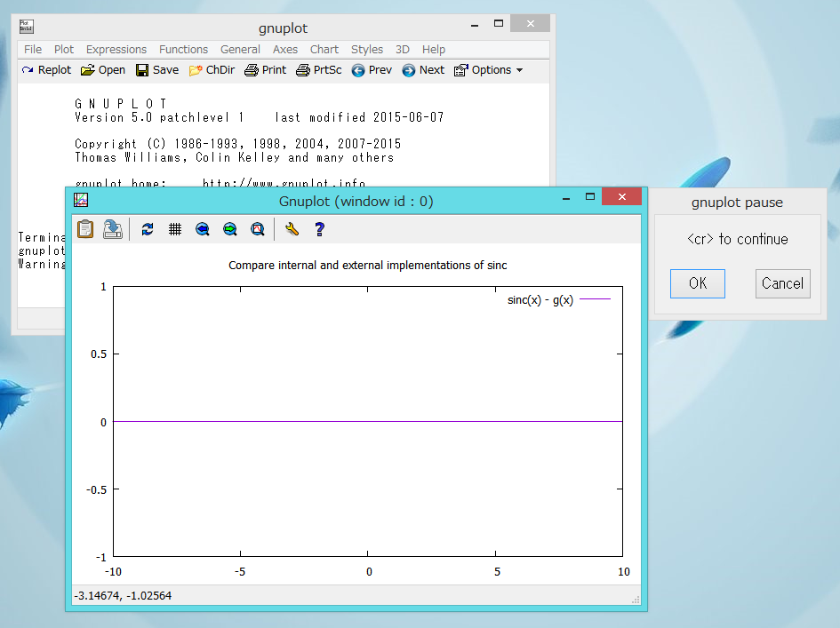The image size is (840, 628).
Task: Open the 3D menu
Action: (x=402, y=50)
